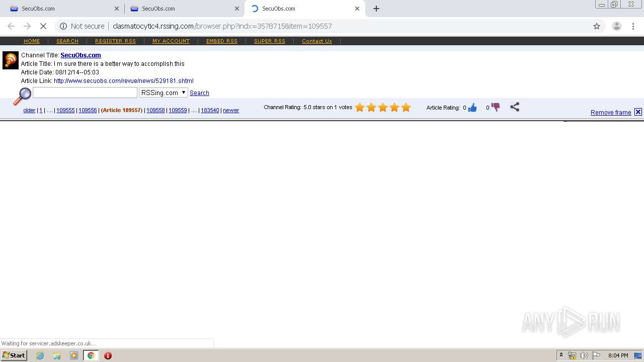Jump to the first article page 1

(41, 110)
